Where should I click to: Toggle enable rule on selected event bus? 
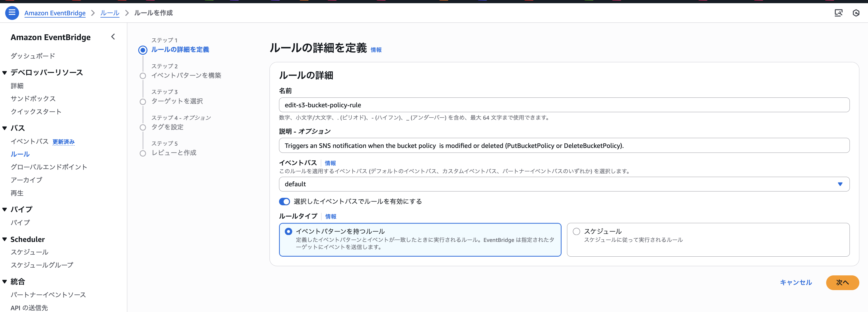(285, 202)
